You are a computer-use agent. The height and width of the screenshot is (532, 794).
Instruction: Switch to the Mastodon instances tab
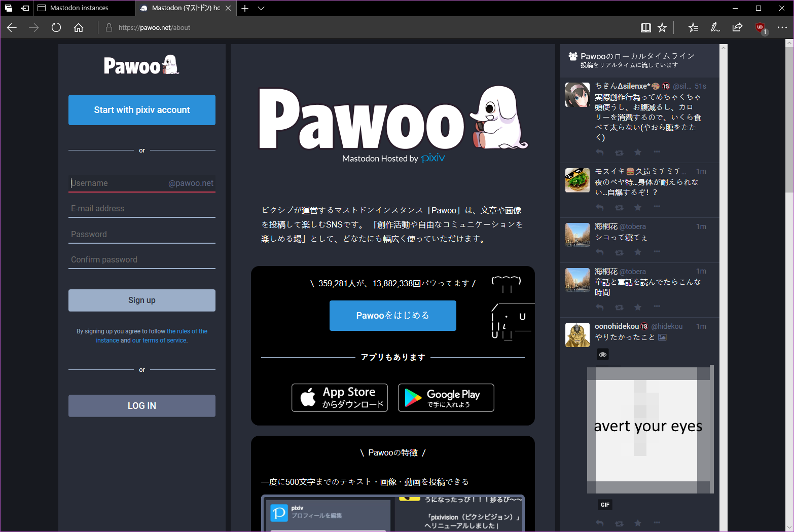(x=84, y=8)
